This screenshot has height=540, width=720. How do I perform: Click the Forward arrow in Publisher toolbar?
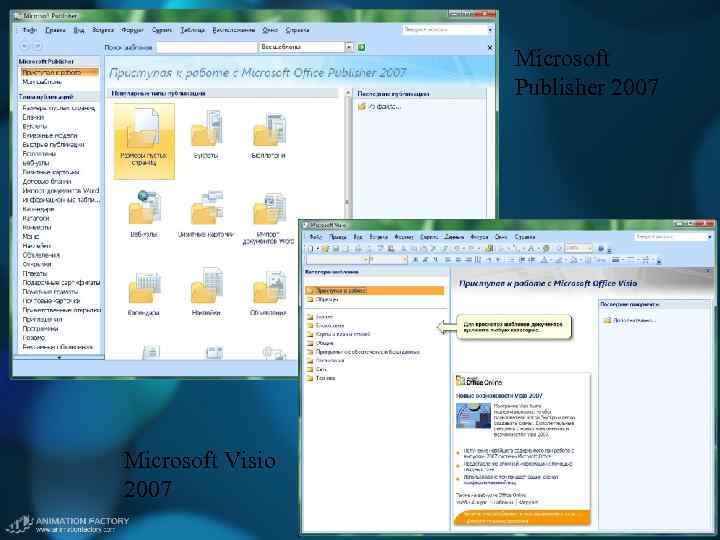point(38,46)
